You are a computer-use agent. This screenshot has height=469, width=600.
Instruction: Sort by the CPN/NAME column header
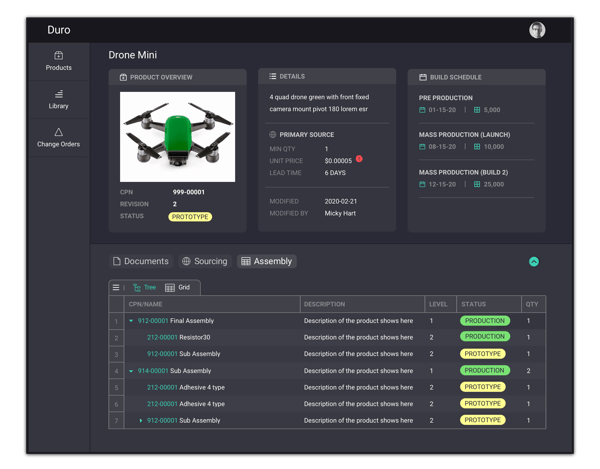pyautogui.click(x=146, y=304)
